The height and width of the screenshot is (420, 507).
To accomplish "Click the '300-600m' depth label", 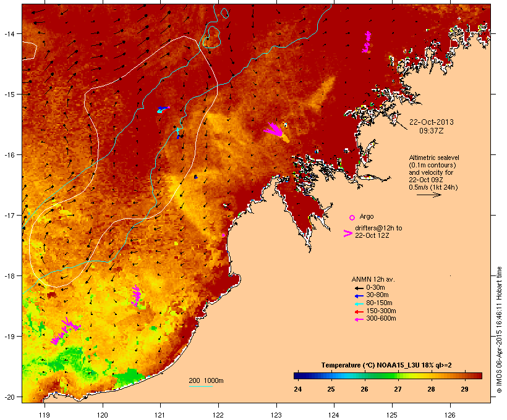I will pyautogui.click(x=381, y=318).
